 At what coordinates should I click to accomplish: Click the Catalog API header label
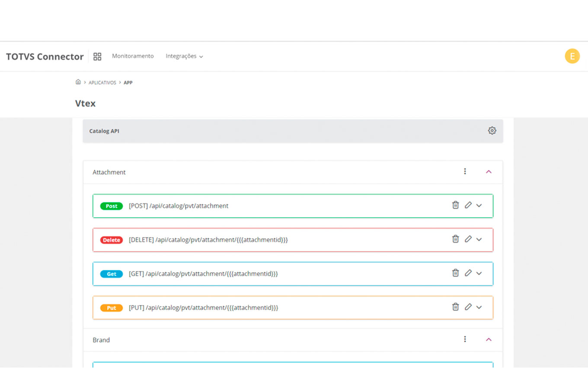[104, 131]
